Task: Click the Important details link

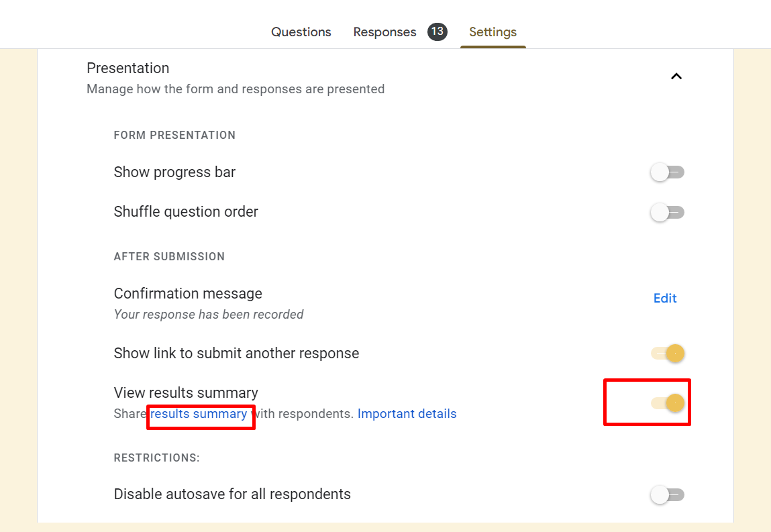Action: [407, 414]
